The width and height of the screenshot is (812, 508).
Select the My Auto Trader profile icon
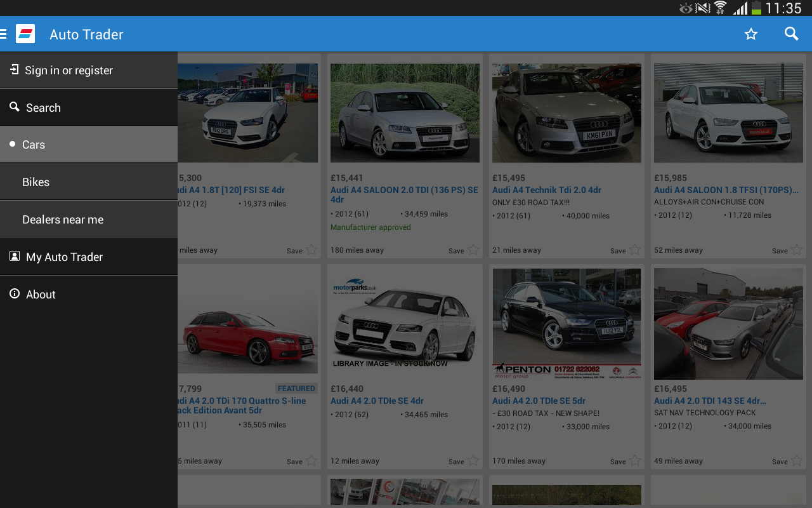13,256
